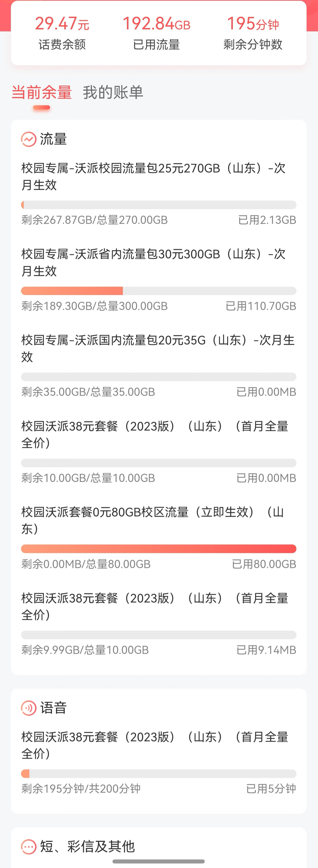Tap the 短、彩信及其他 message icon
318x868 pixels.
[x=29, y=846]
